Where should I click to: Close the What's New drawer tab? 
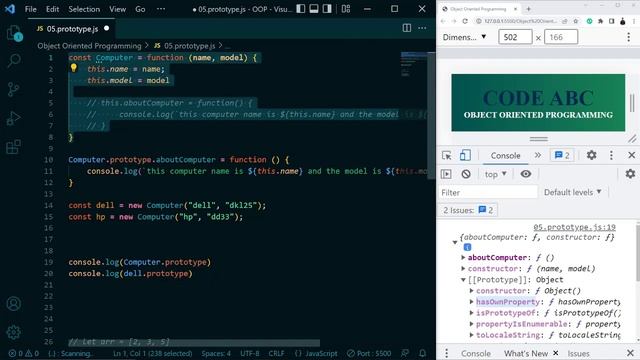(556, 353)
